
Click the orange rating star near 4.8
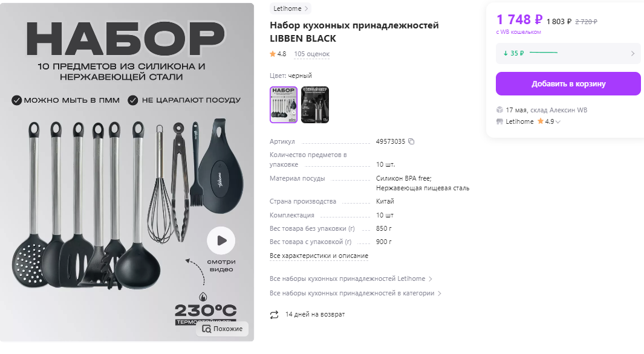[x=272, y=54]
